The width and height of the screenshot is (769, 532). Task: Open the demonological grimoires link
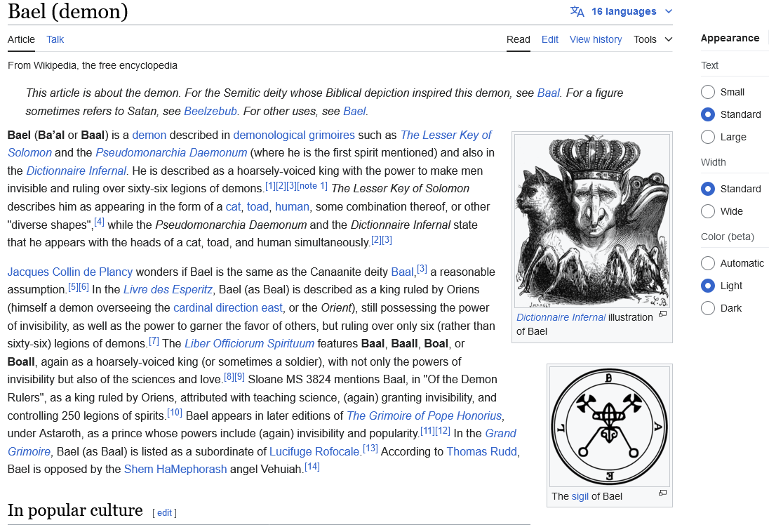click(x=294, y=135)
